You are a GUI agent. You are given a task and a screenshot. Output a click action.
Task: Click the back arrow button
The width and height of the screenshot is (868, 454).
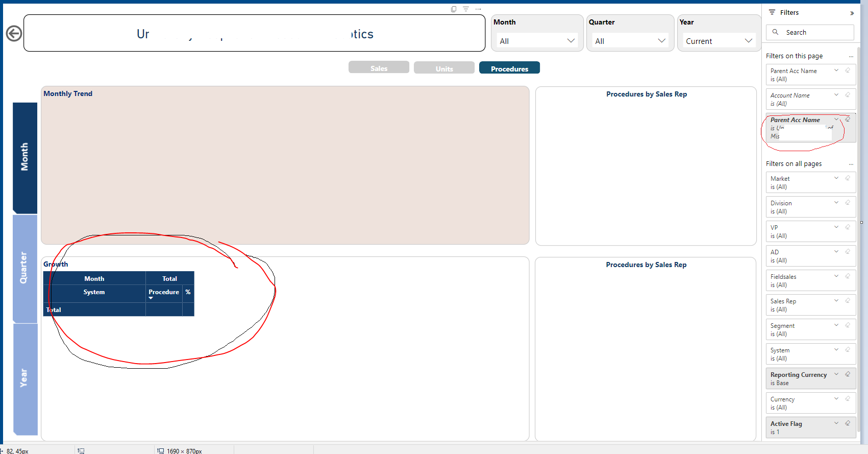(14, 34)
